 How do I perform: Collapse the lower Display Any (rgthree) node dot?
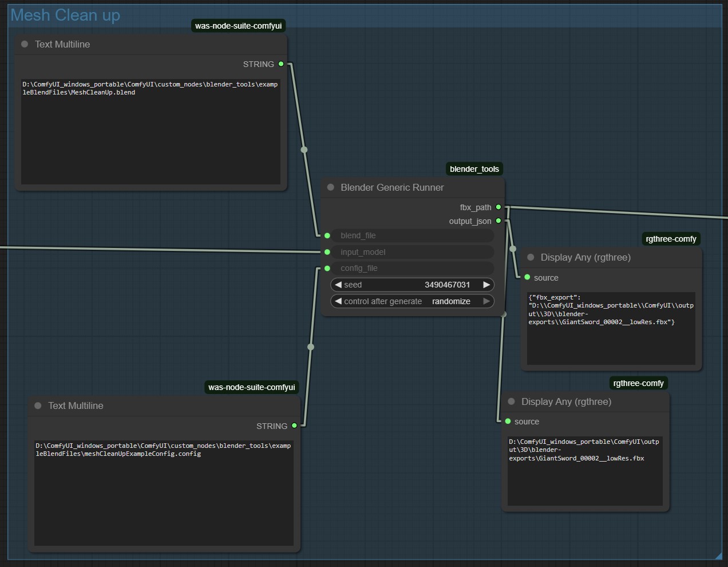511,401
